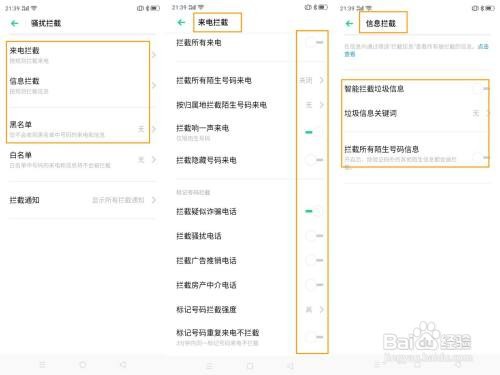Tap home nav button on 来电拦截 screen
This screenshot has width=500, height=375.
tap(250, 366)
